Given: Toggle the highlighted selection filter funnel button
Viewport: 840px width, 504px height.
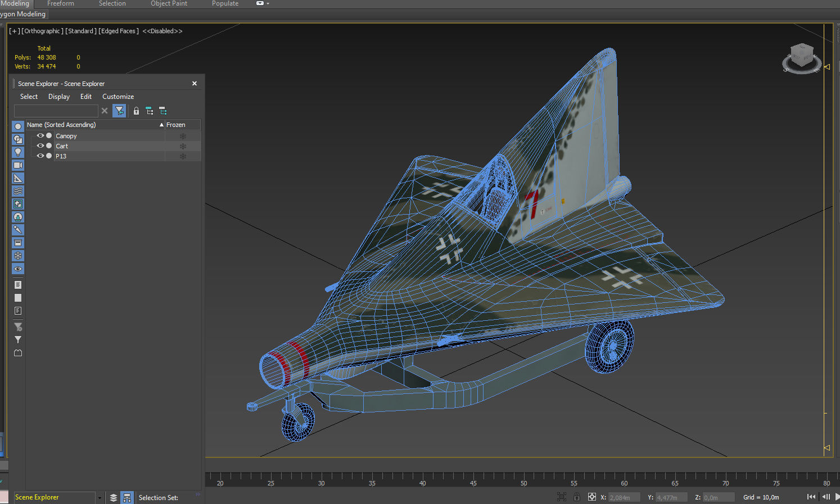Looking at the screenshot, I should tap(119, 111).
